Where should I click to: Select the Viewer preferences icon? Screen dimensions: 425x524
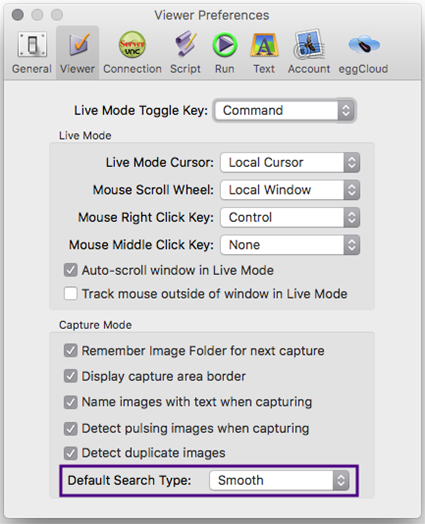77,52
